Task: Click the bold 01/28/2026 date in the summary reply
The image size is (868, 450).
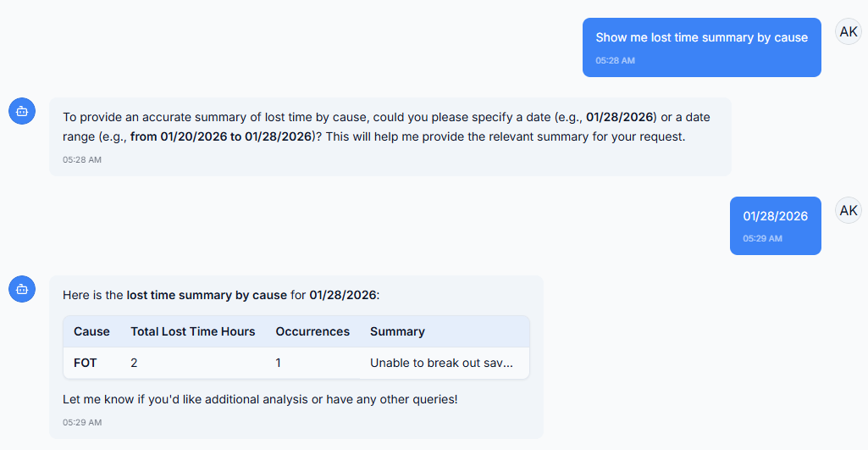Action: point(343,295)
